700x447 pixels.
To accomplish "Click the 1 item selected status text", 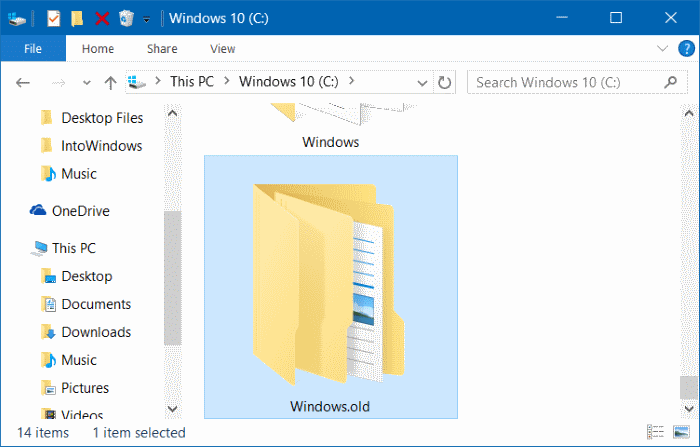I will click(x=139, y=433).
